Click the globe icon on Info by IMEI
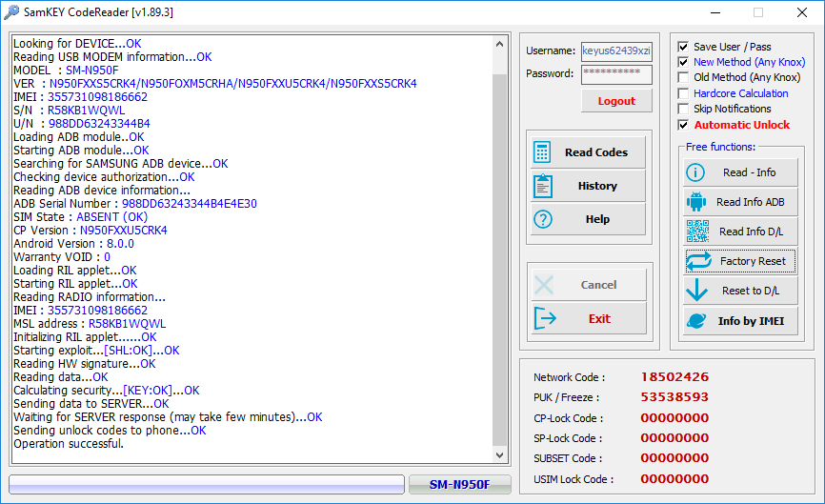Viewport: 825px width, 504px height. (x=696, y=320)
